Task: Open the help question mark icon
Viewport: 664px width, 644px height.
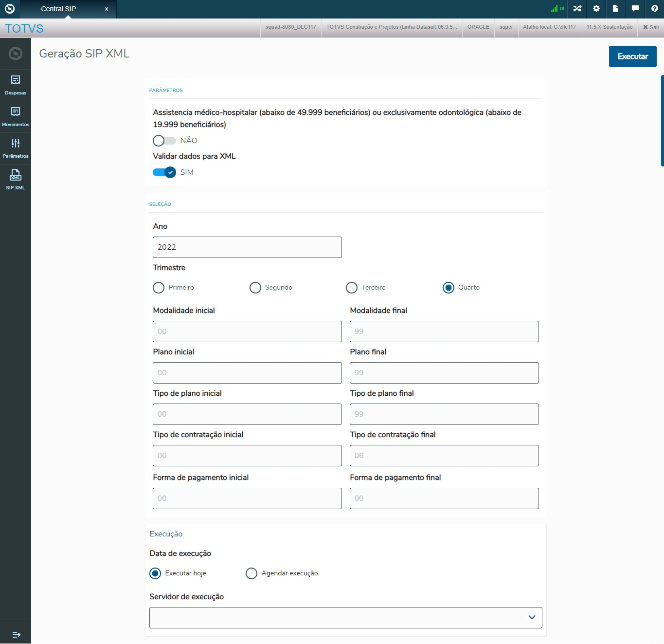Action: point(654,9)
